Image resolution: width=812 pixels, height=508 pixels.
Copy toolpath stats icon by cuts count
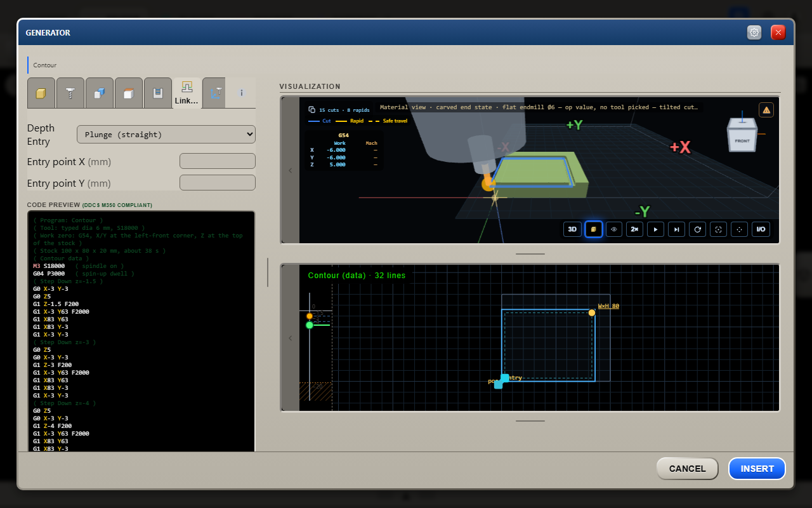311,110
